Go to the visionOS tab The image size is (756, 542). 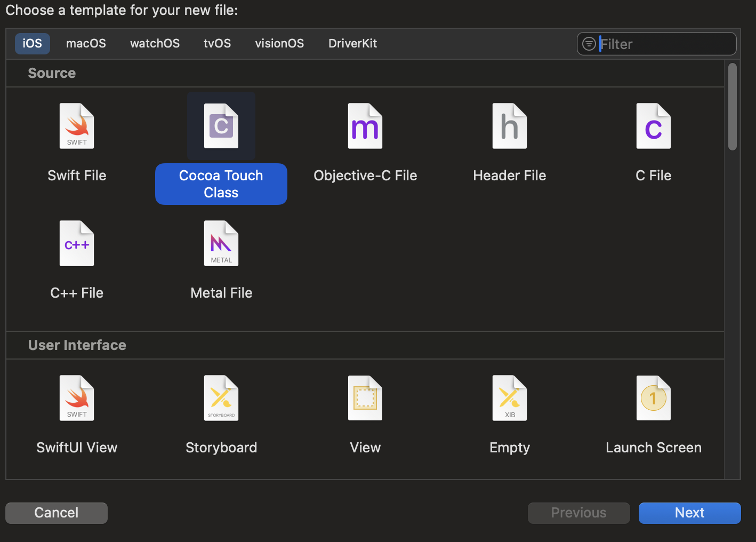279,44
